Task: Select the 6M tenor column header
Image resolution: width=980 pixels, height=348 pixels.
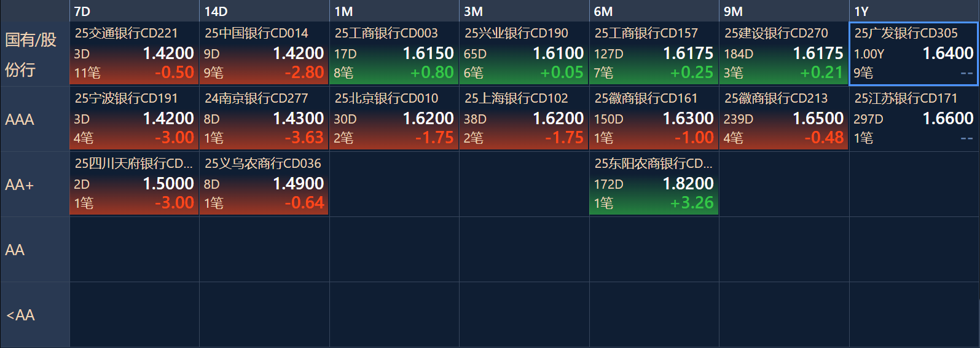Action: 654,11
